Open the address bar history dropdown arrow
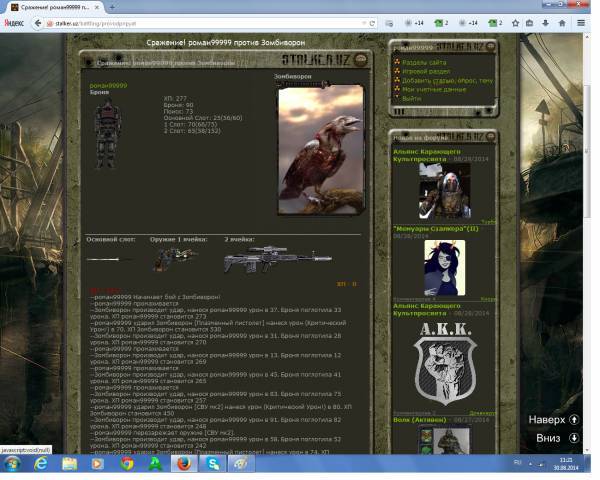Screen dimensions: 600x480 tap(364, 23)
